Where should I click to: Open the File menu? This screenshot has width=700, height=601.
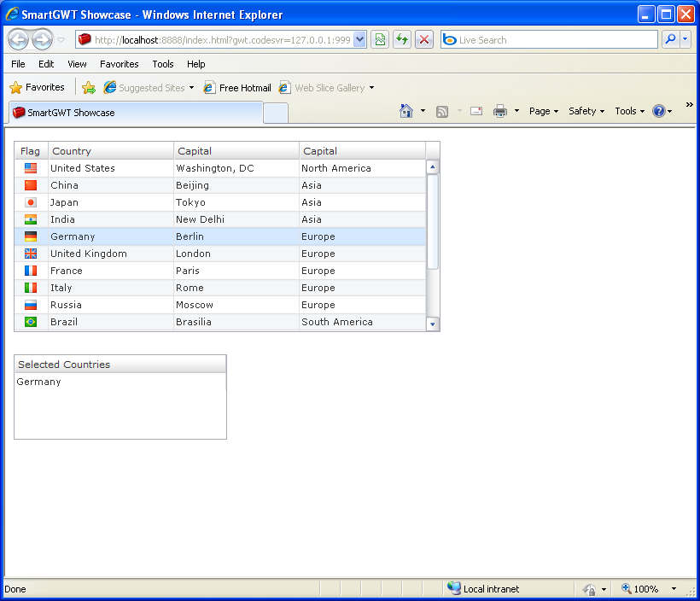(x=18, y=64)
